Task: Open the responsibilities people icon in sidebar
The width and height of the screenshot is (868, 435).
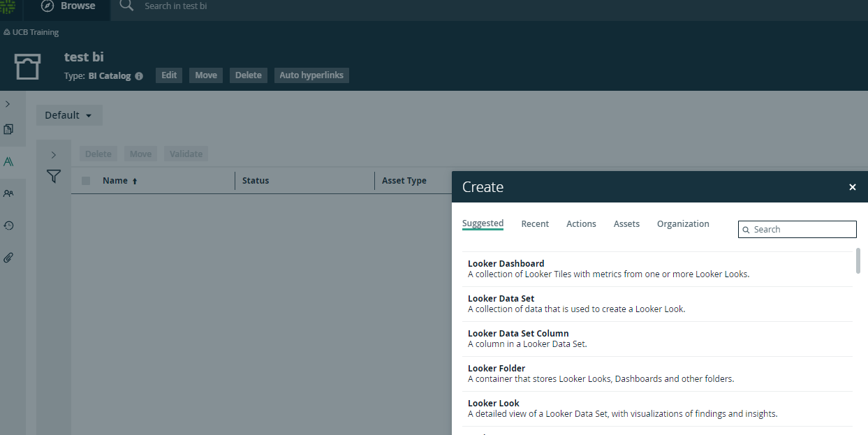Action: tap(8, 193)
